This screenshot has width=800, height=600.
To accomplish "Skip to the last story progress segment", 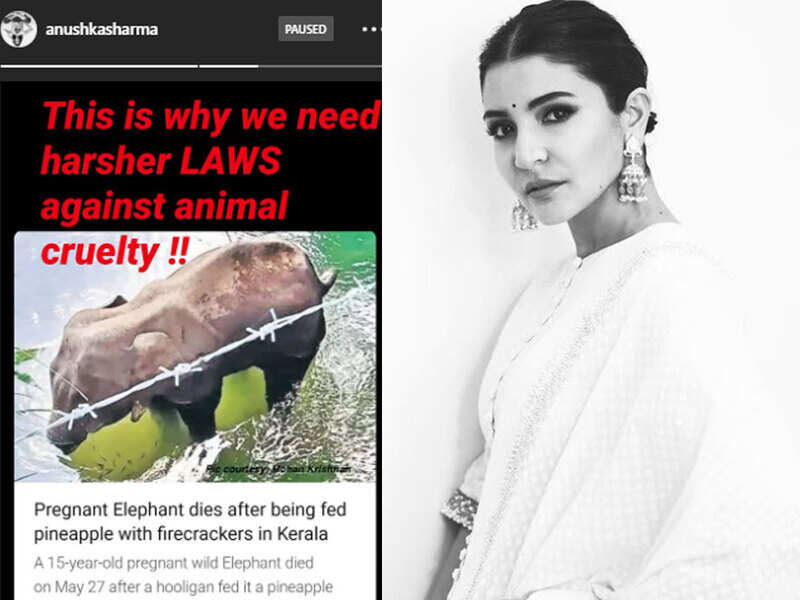I will click(290, 66).
